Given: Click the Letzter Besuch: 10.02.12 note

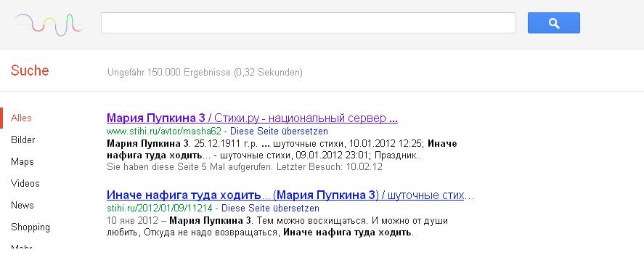Looking at the screenshot, I should click(330, 167).
